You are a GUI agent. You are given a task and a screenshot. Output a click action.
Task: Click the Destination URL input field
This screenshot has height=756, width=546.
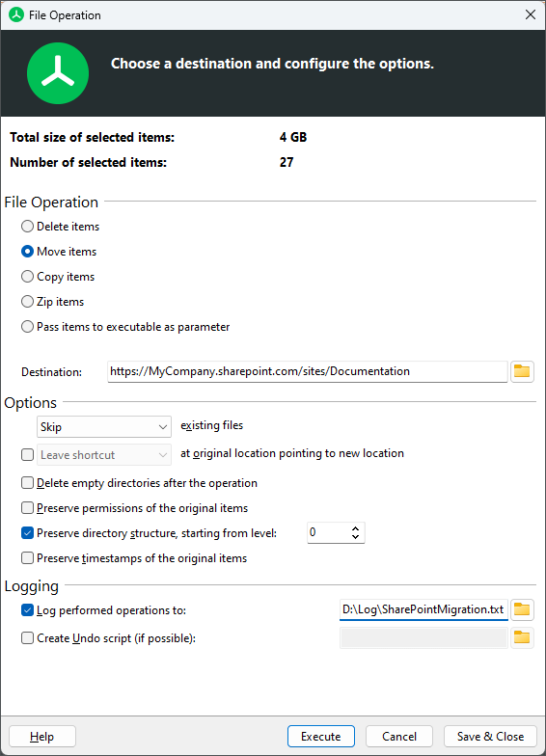[x=308, y=371]
